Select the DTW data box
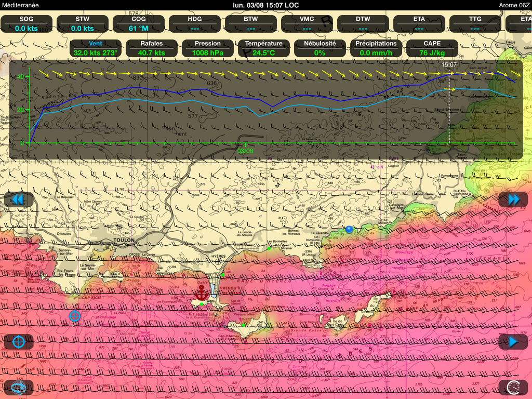532x399 pixels. (x=363, y=24)
